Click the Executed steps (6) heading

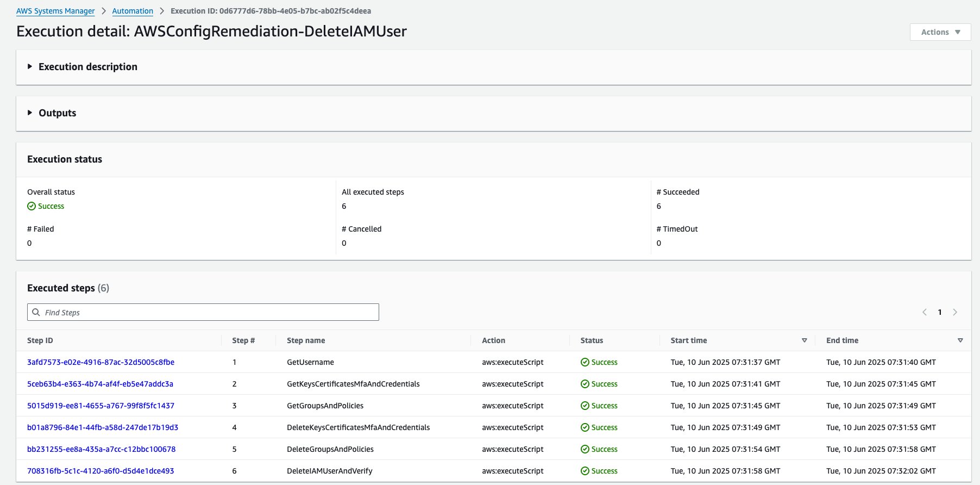68,288
